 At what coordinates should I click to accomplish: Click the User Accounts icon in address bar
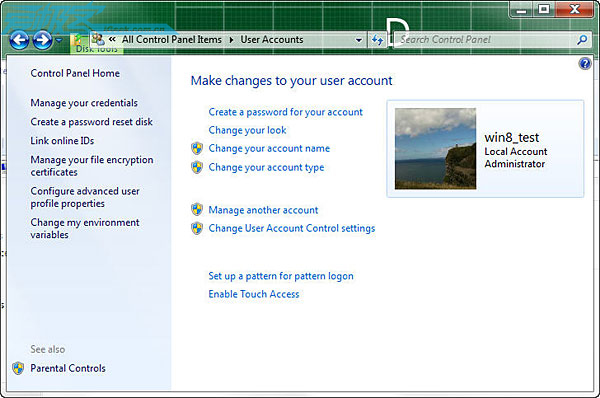98,39
